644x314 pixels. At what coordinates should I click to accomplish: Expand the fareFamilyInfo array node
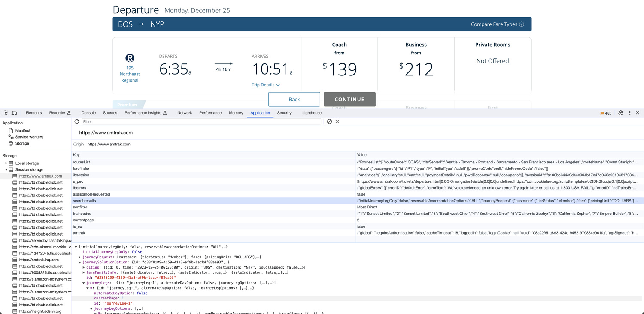pyautogui.click(x=84, y=272)
